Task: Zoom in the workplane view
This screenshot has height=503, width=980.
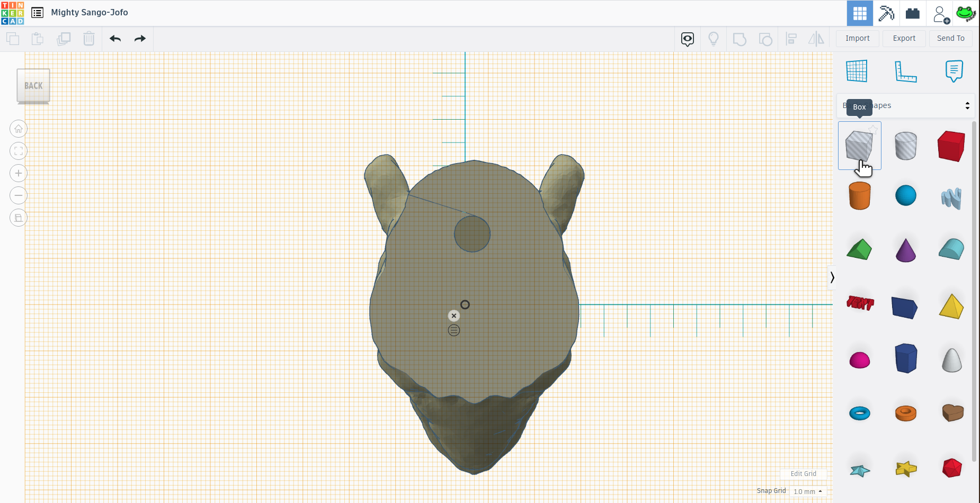Action: point(19,173)
